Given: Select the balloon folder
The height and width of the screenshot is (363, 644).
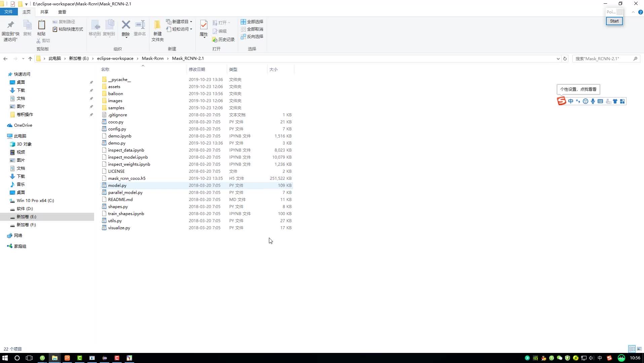Looking at the screenshot, I should [116, 94].
